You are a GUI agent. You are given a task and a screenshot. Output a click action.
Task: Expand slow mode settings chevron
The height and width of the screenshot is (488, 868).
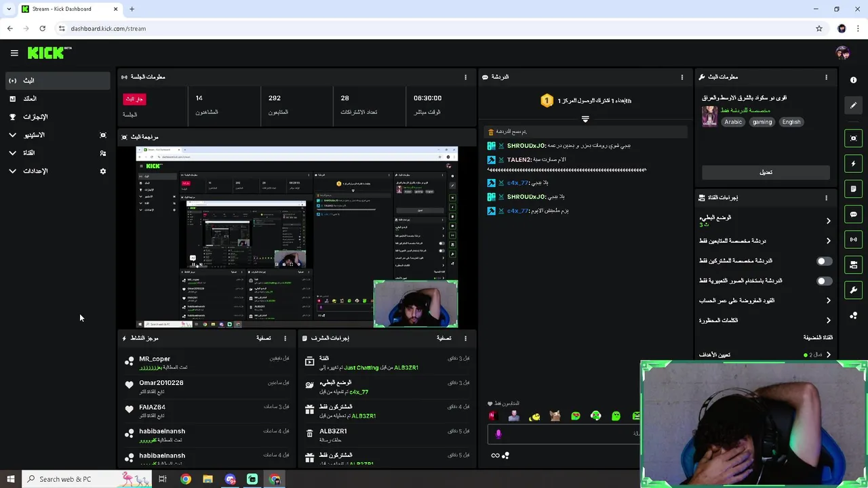[828, 221]
